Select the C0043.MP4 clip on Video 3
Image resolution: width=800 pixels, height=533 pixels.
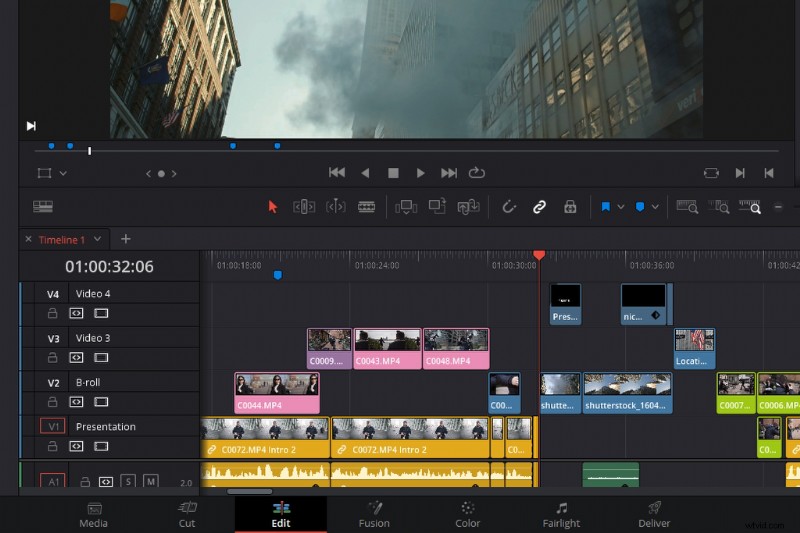pos(387,348)
